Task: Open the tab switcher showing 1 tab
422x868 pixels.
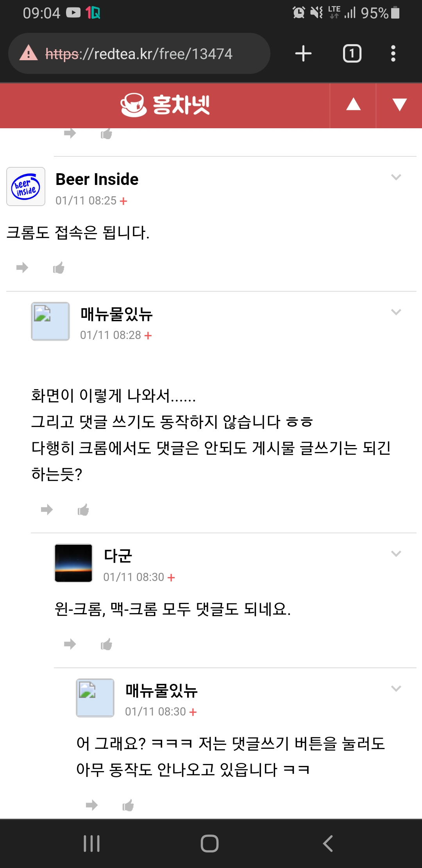Action: [x=352, y=54]
